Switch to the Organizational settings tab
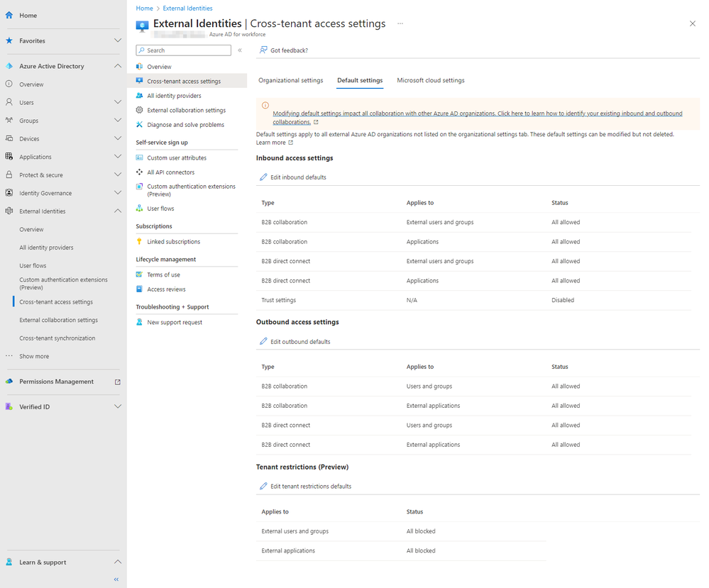709x588 pixels. tap(290, 81)
